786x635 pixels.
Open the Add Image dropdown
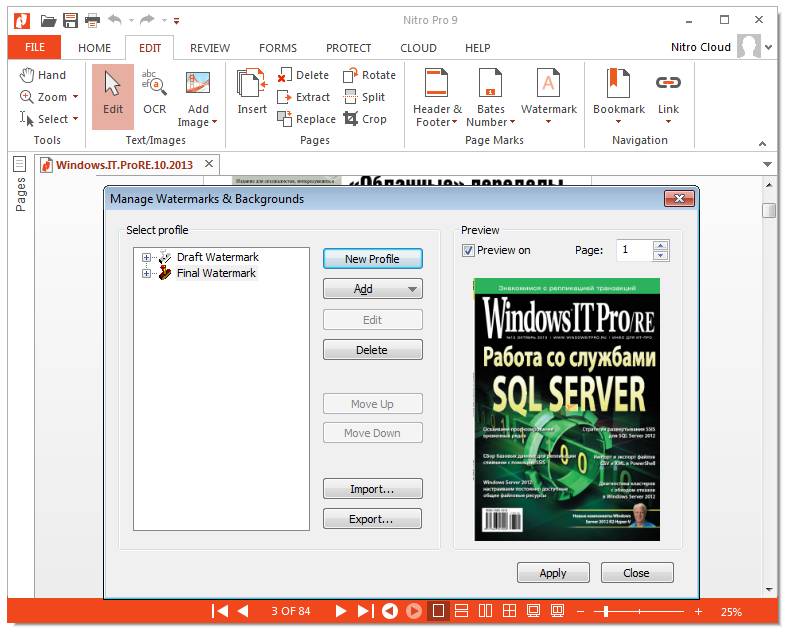(x=215, y=122)
